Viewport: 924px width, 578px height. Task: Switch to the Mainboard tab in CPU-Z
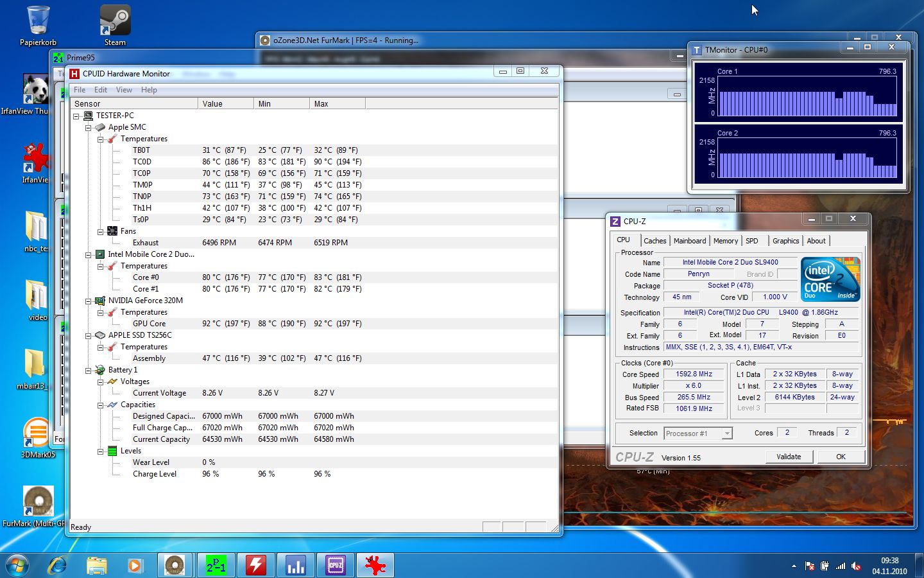click(689, 241)
